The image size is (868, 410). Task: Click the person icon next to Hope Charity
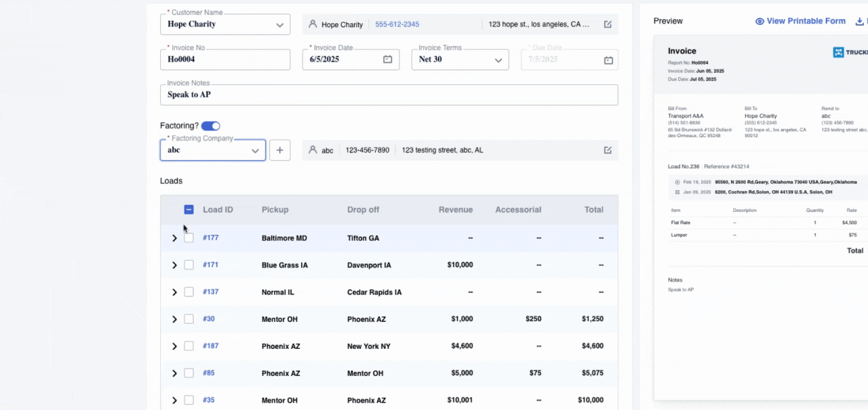(313, 24)
